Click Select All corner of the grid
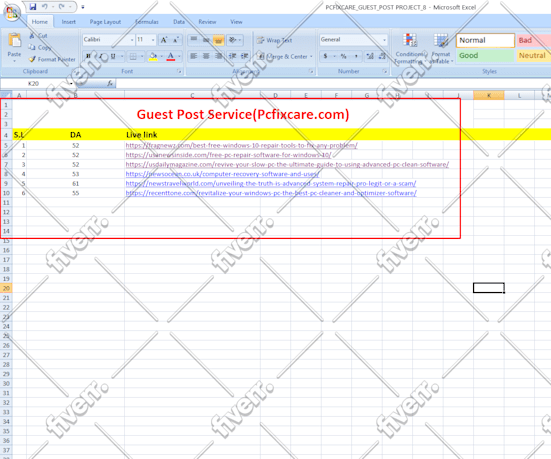Image resolution: width=551 pixels, height=459 pixels. coord(6,95)
